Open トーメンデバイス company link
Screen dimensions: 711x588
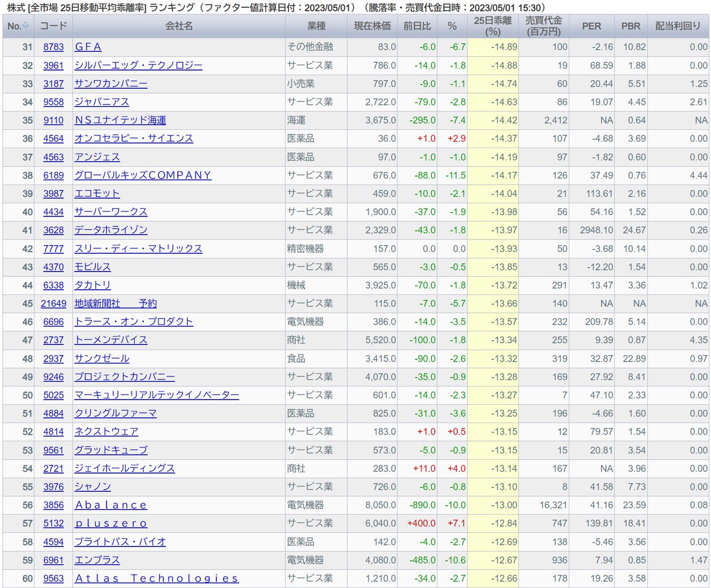click(111, 340)
